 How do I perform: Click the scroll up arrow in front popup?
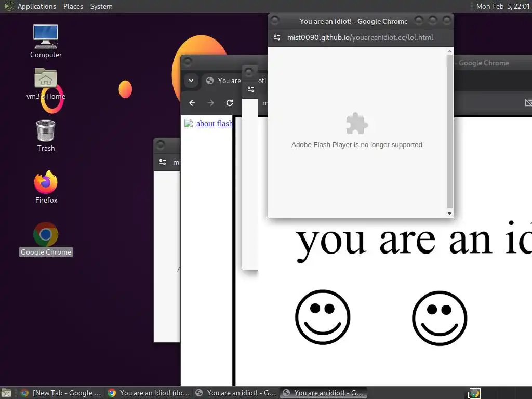coord(449,51)
